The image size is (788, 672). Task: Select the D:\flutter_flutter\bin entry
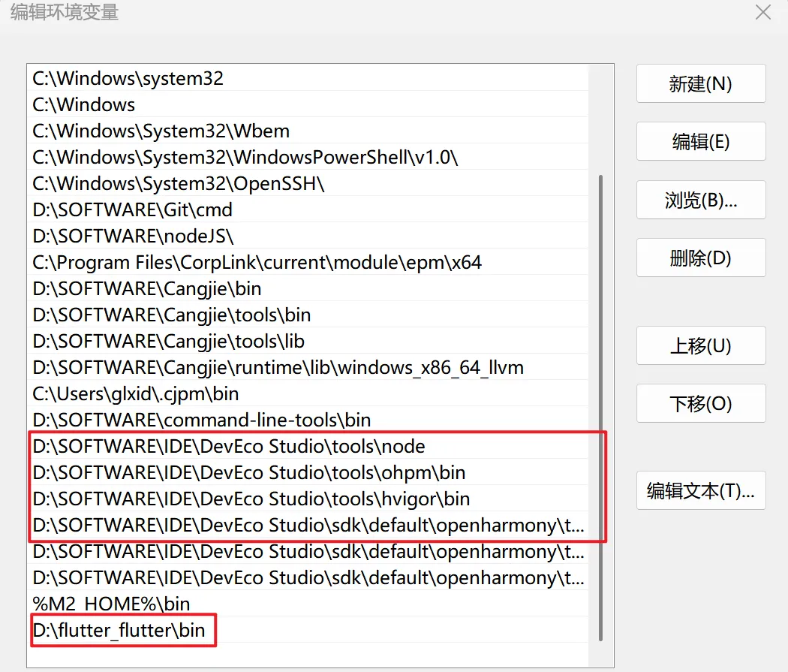coord(308,630)
